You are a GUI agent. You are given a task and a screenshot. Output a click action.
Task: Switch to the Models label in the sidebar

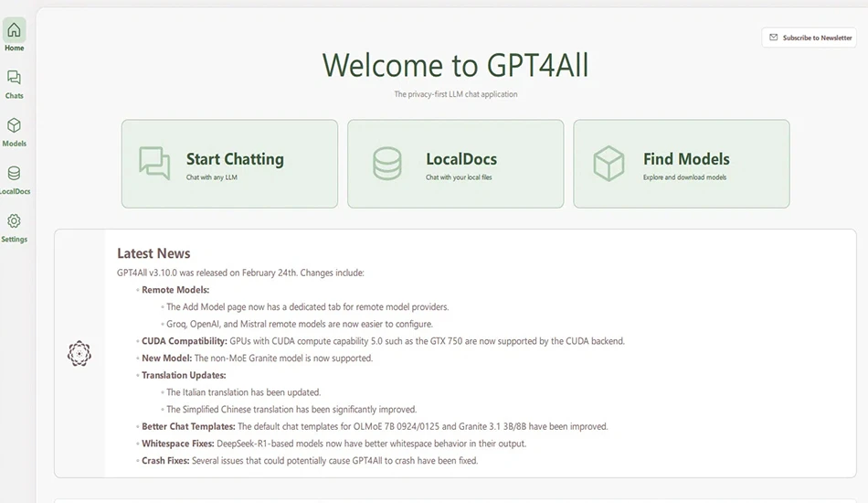click(15, 144)
